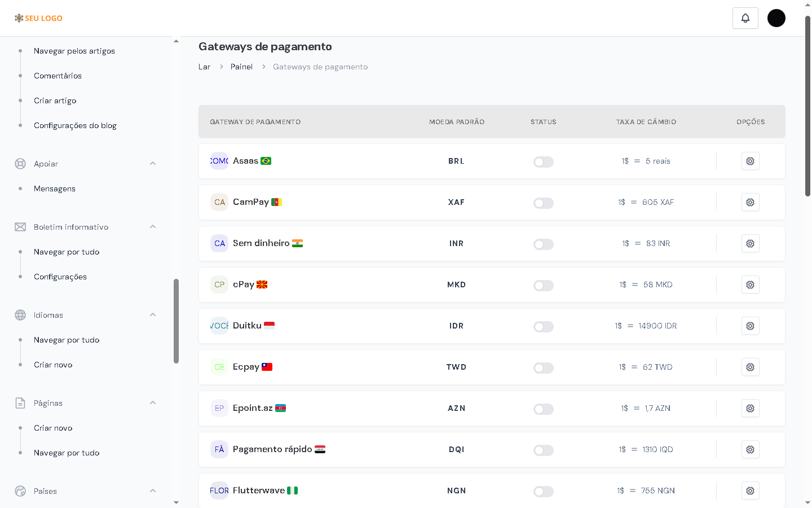Open Configurações do blog menu item
Image resolution: width=812 pixels, height=508 pixels.
click(x=75, y=125)
